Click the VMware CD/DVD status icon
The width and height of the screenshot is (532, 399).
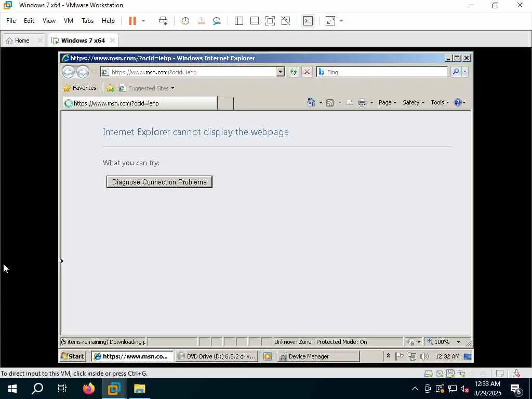[440, 374]
